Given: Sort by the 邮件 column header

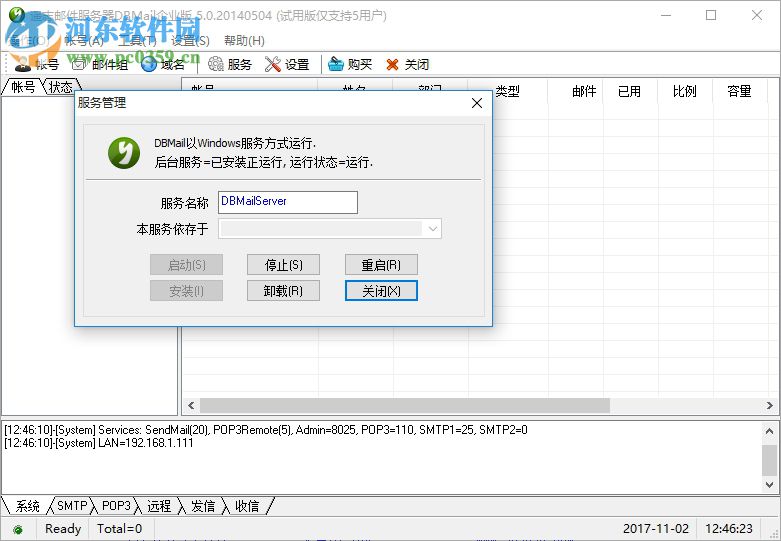Looking at the screenshot, I should point(576,92).
